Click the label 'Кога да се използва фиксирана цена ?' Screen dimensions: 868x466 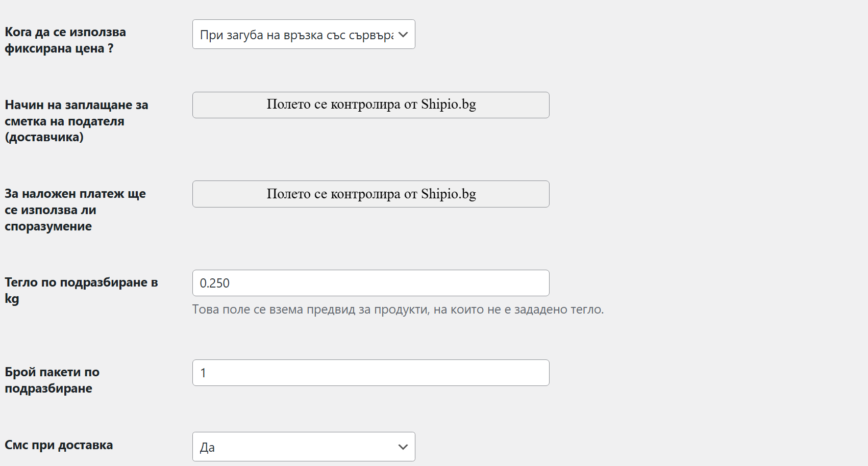pyautogui.click(x=65, y=40)
